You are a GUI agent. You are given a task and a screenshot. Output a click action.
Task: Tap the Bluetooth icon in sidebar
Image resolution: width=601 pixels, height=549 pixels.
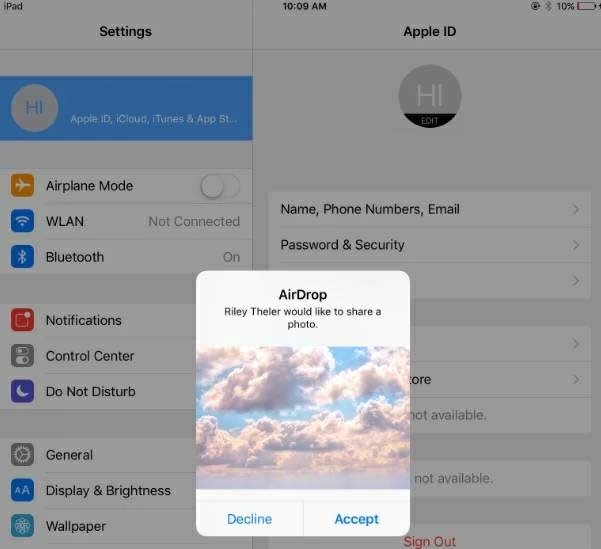(x=22, y=257)
